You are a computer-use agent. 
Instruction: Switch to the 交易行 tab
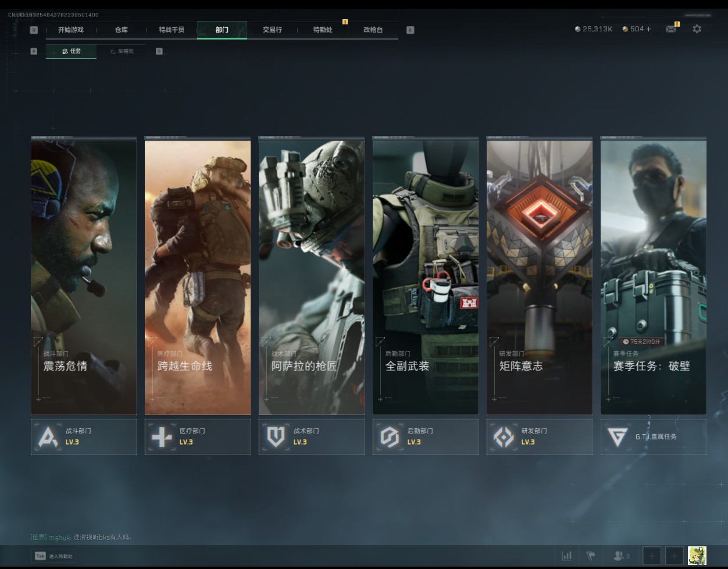[272, 30]
